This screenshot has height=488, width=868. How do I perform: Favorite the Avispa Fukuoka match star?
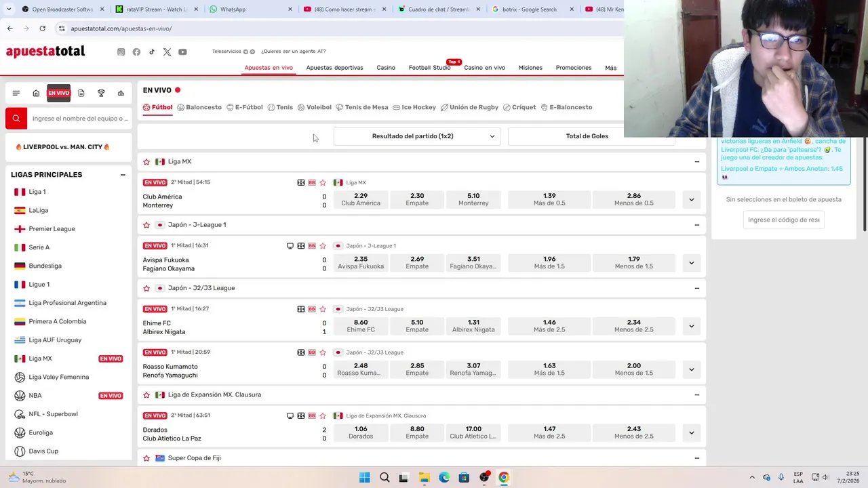[x=323, y=246]
